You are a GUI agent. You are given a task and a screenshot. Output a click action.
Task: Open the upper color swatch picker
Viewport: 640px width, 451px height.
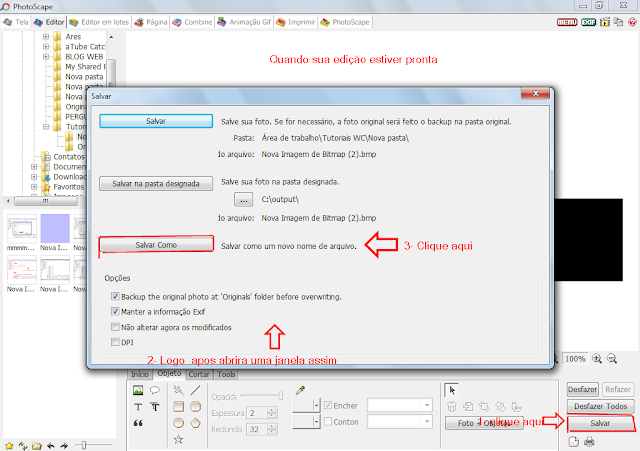click(306, 405)
